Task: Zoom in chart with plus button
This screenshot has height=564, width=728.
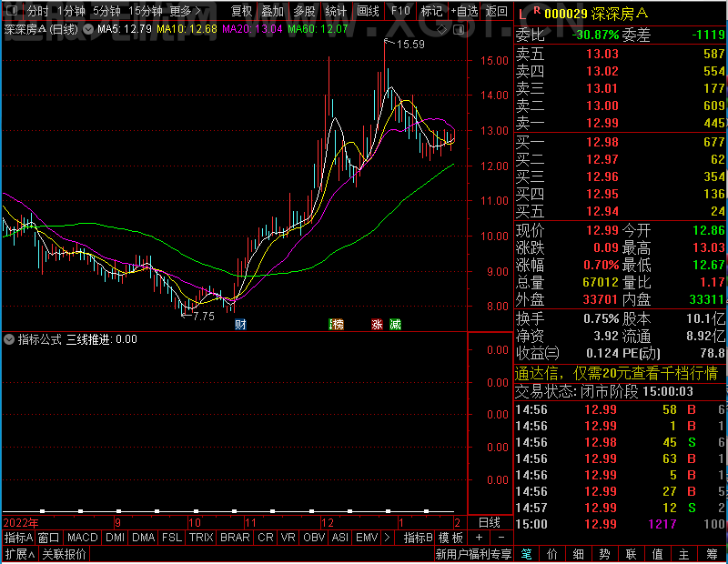Action: pos(480,538)
